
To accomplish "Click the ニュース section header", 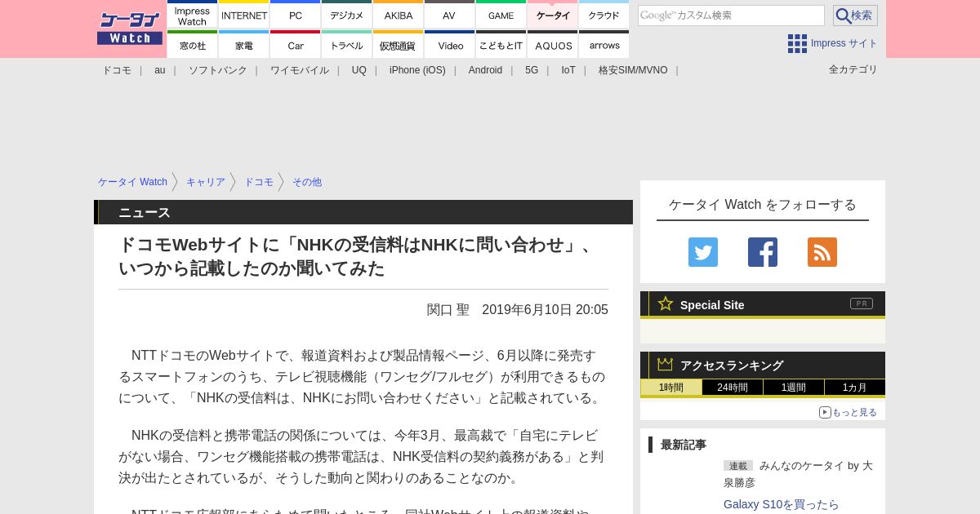I will tap(145, 212).
